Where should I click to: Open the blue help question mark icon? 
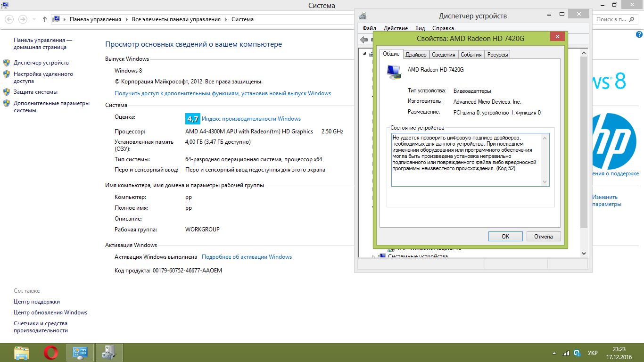point(639,35)
